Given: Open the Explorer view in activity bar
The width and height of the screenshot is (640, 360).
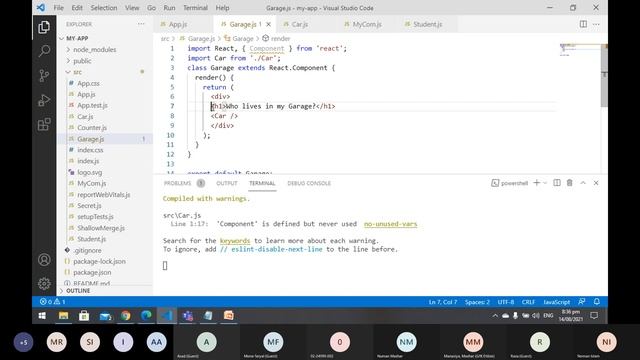Looking at the screenshot, I should [44, 27].
